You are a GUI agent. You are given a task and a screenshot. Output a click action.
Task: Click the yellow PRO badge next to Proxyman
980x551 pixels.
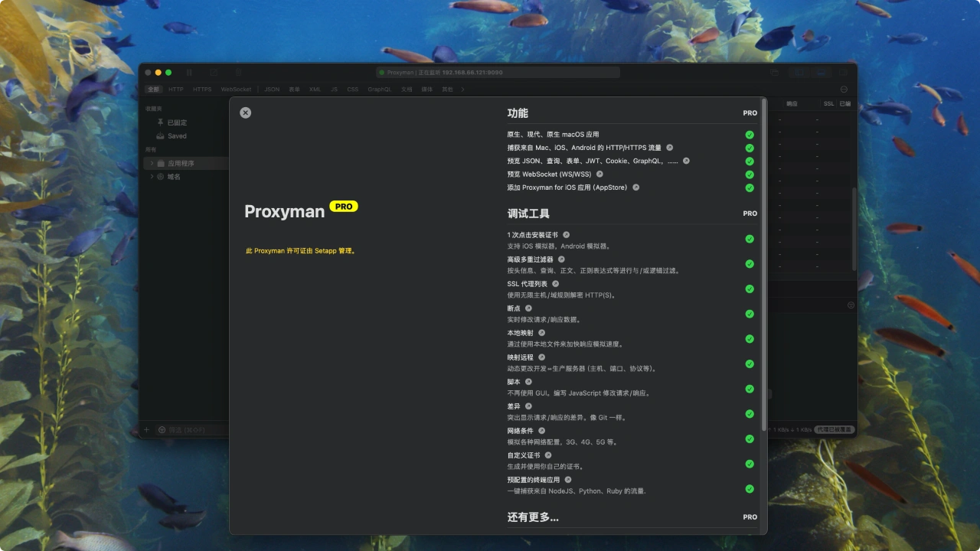pyautogui.click(x=344, y=207)
